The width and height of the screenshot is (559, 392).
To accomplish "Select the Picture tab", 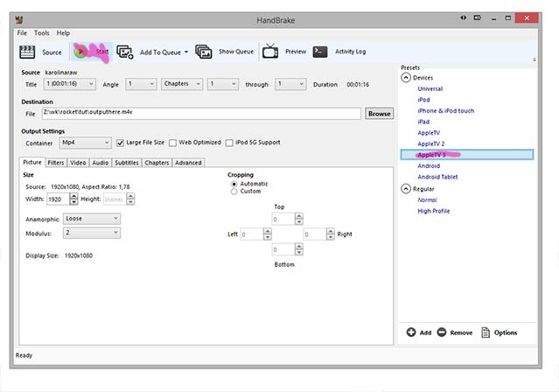I will click(32, 162).
